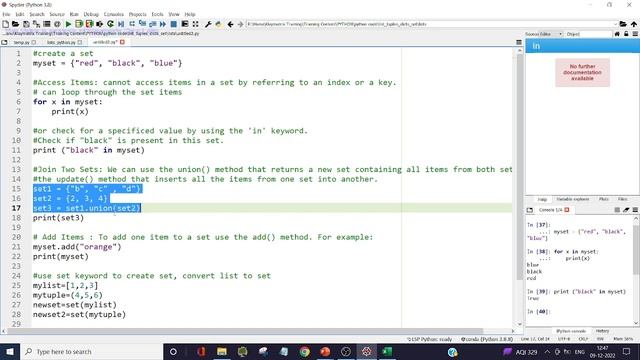Close the temp.py editor tab
This screenshot has width=640, height=360.
[34, 42]
